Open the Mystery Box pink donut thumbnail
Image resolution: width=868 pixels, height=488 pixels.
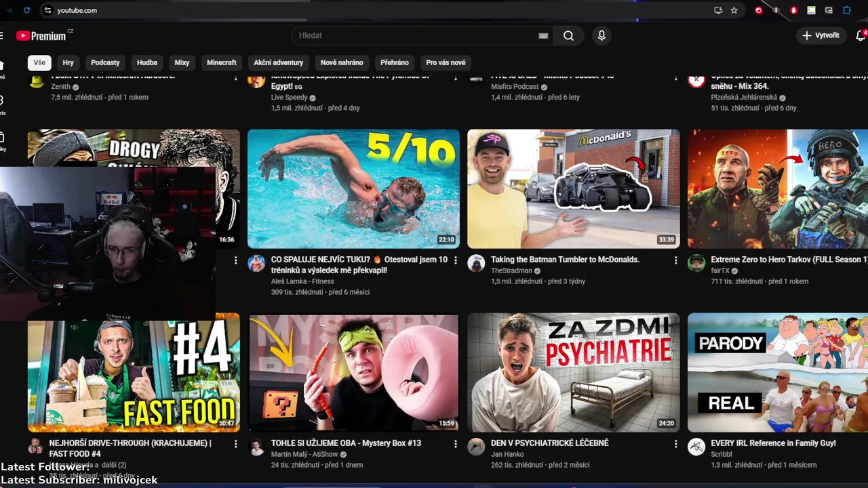pyautogui.click(x=353, y=373)
